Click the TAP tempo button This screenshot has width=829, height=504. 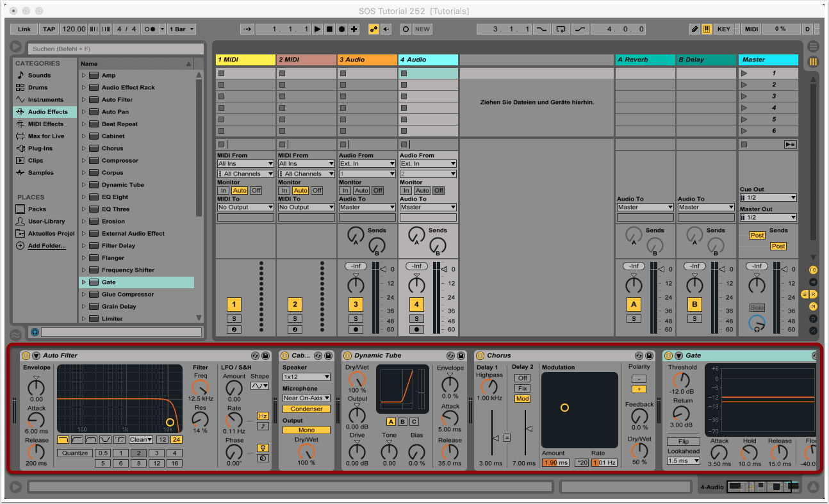coord(49,29)
